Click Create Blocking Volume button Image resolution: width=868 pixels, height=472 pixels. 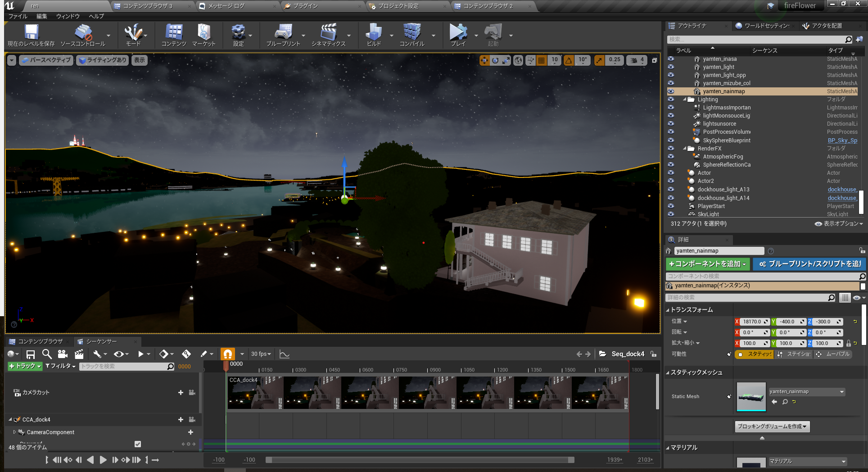[772, 427]
